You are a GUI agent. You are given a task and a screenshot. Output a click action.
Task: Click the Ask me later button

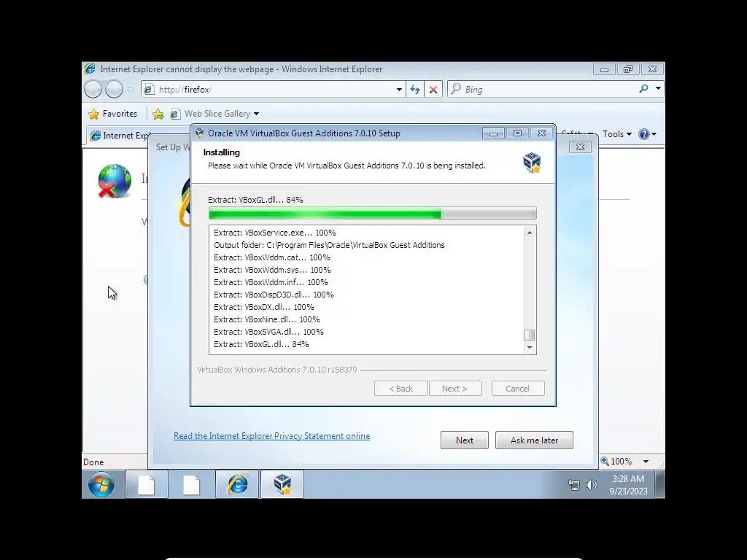click(534, 440)
